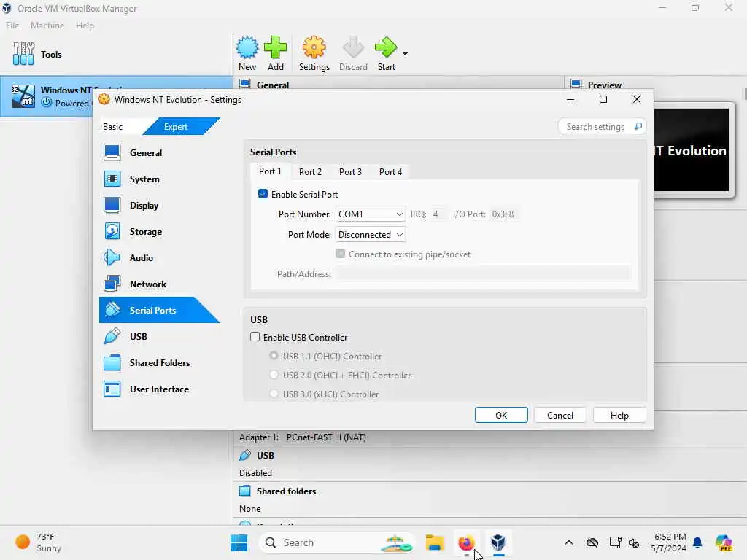The width and height of the screenshot is (747, 560).
Task: Click the Settings gear toolbar icon
Action: [x=314, y=47]
